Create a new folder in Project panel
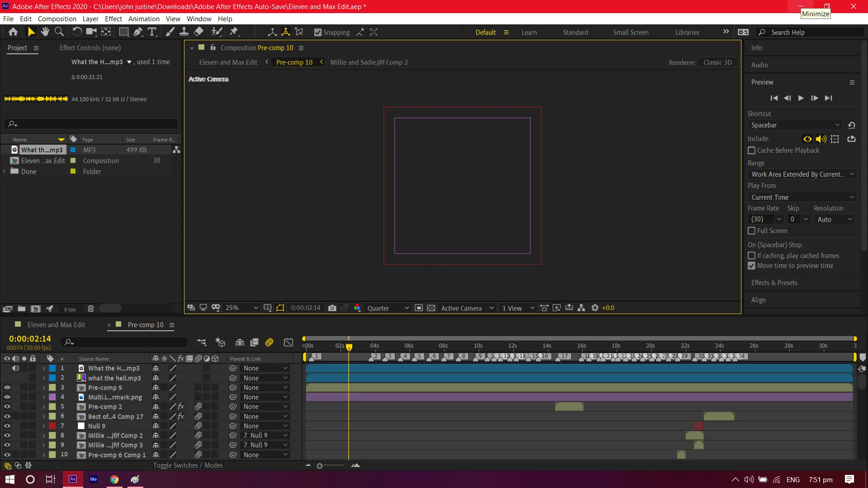This screenshot has width=868, height=488. [21, 309]
